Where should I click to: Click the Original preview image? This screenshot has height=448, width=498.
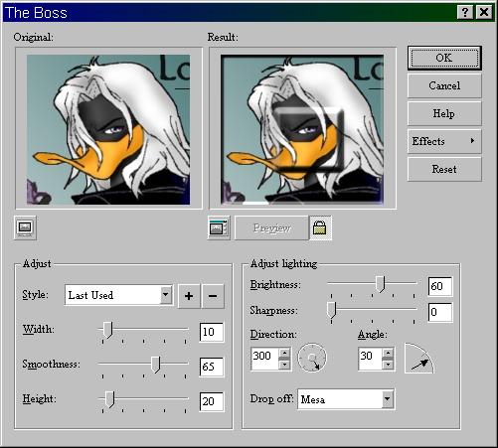pyautogui.click(x=108, y=129)
